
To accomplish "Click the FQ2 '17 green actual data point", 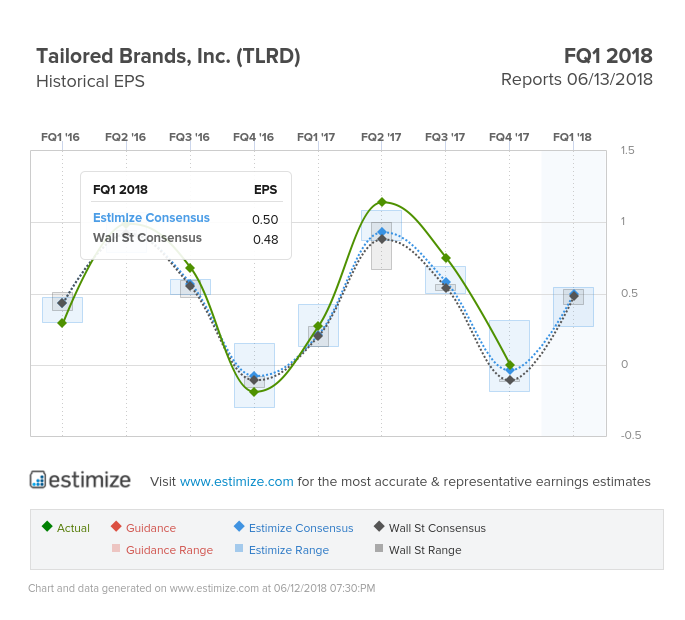I will coord(382,202).
